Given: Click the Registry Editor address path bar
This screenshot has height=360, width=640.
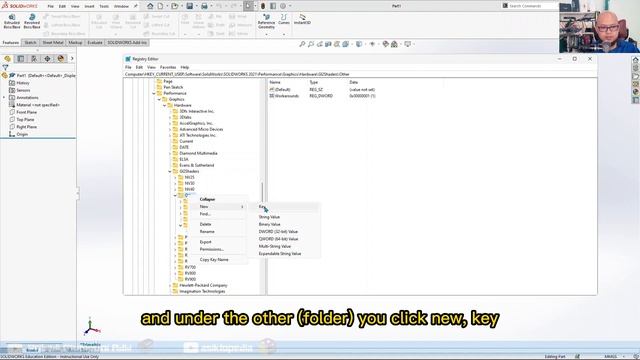Looking at the screenshot, I should 360,74.
